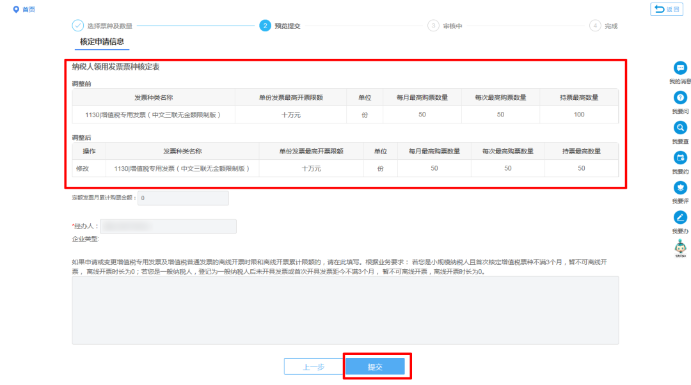Select the 核定申请信息 tab
Screen dimensions: 691x385
coord(102,42)
